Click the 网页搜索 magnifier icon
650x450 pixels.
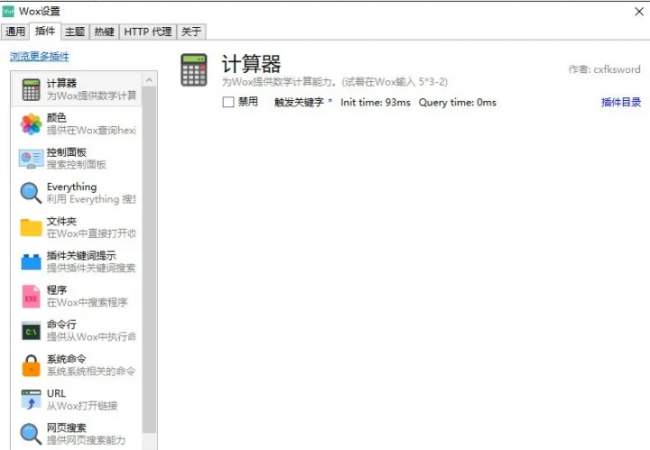click(x=31, y=434)
